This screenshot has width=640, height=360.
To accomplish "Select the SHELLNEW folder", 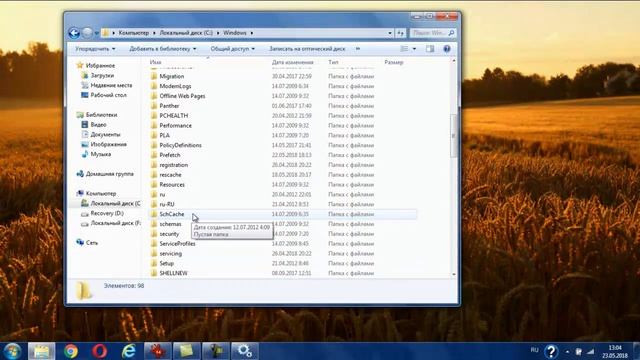I will [x=173, y=273].
